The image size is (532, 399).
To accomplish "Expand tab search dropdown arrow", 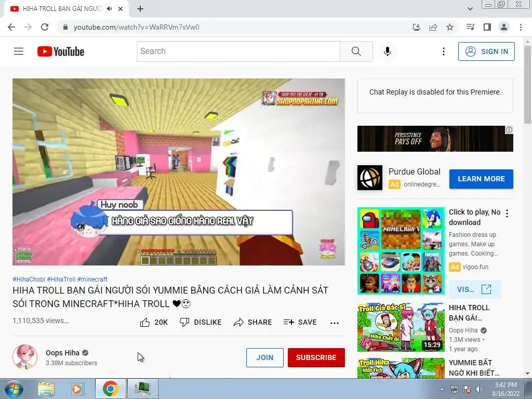I will coord(470,9).
